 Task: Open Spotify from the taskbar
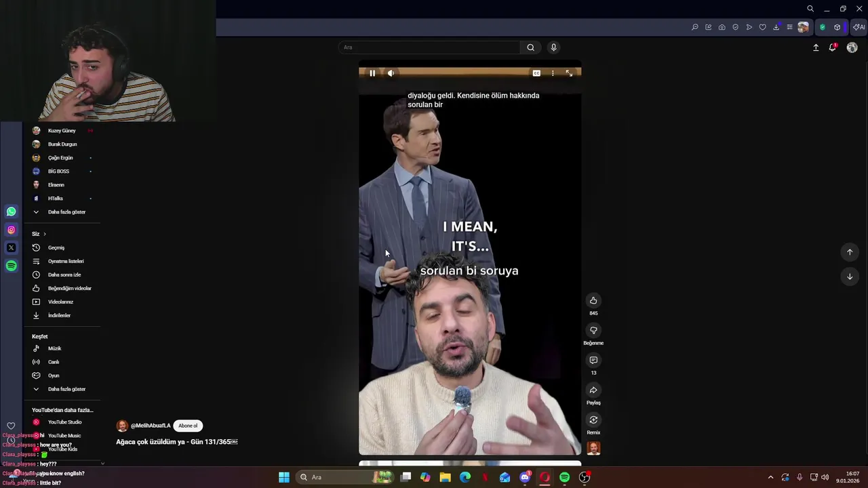point(564,477)
